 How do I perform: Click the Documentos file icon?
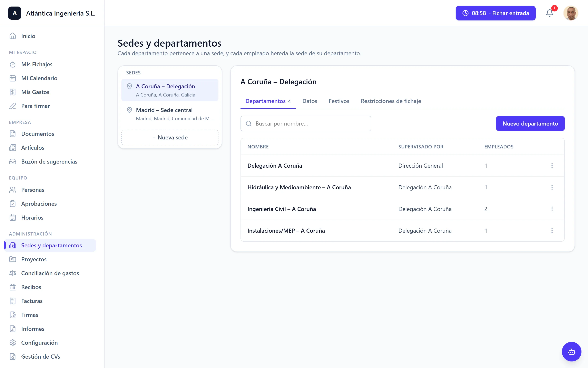click(x=13, y=134)
